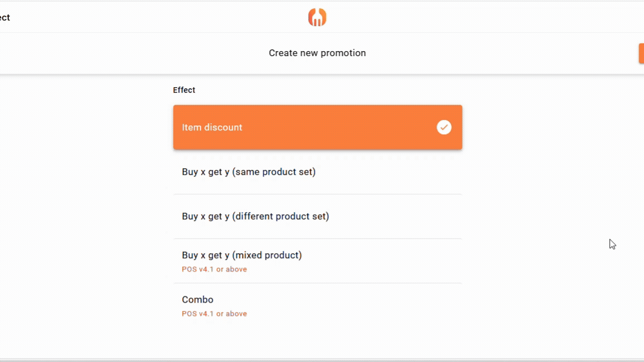Click the 'Effect' section label

[x=184, y=90]
